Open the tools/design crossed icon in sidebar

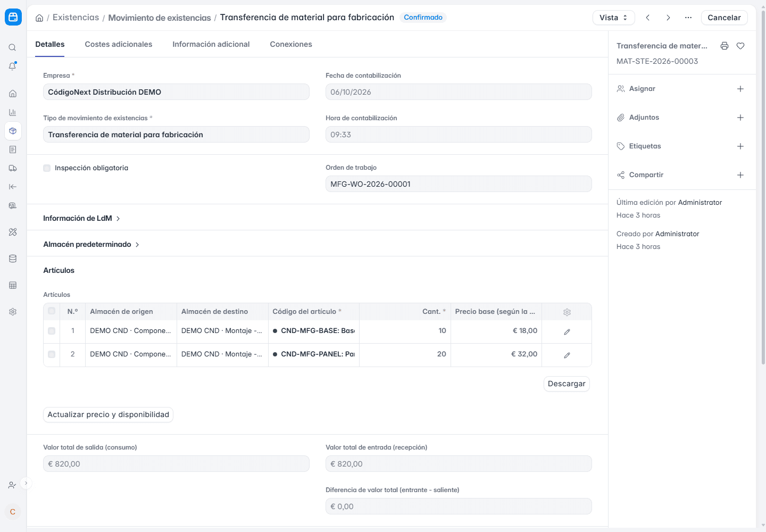click(13, 232)
